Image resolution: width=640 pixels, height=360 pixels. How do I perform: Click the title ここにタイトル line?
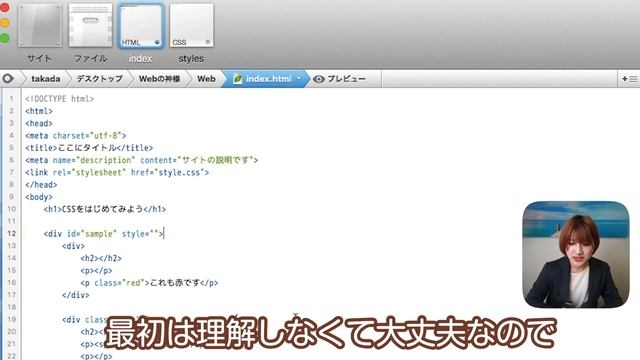tap(89, 148)
